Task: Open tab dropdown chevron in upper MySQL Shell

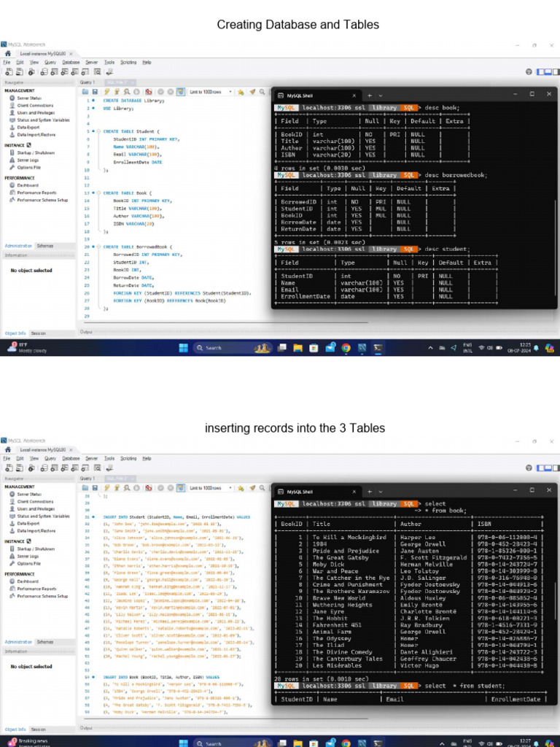Action: pos(380,96)
